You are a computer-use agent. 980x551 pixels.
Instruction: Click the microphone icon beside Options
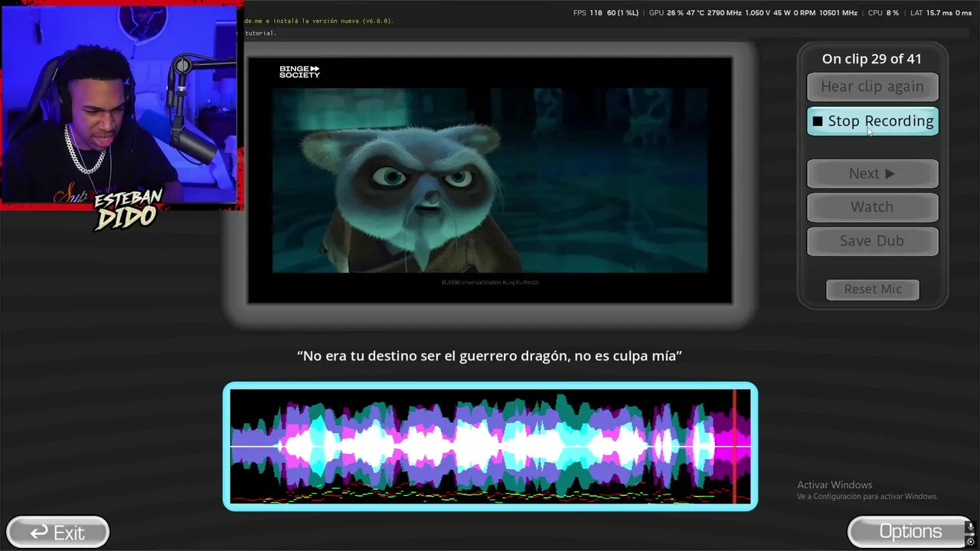pyautogui.click(x=971, y=527)
